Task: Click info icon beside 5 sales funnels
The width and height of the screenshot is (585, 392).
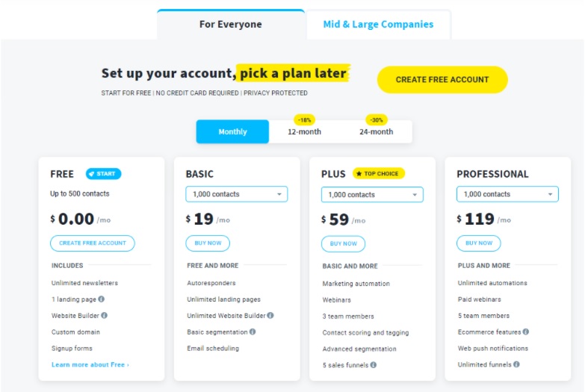Action: (374, 365)
